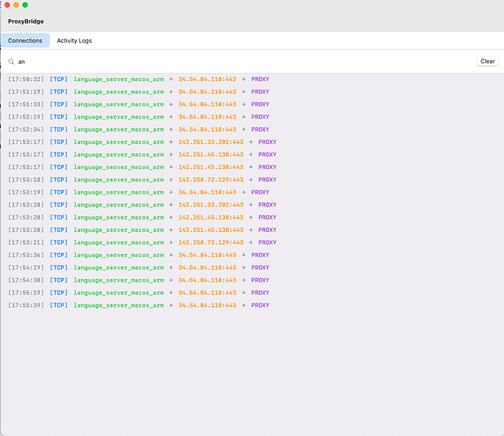Viewport: 504px width, 436px height.
Task: Click the green fullscreen window button
Action: click(x=25, y=5)
